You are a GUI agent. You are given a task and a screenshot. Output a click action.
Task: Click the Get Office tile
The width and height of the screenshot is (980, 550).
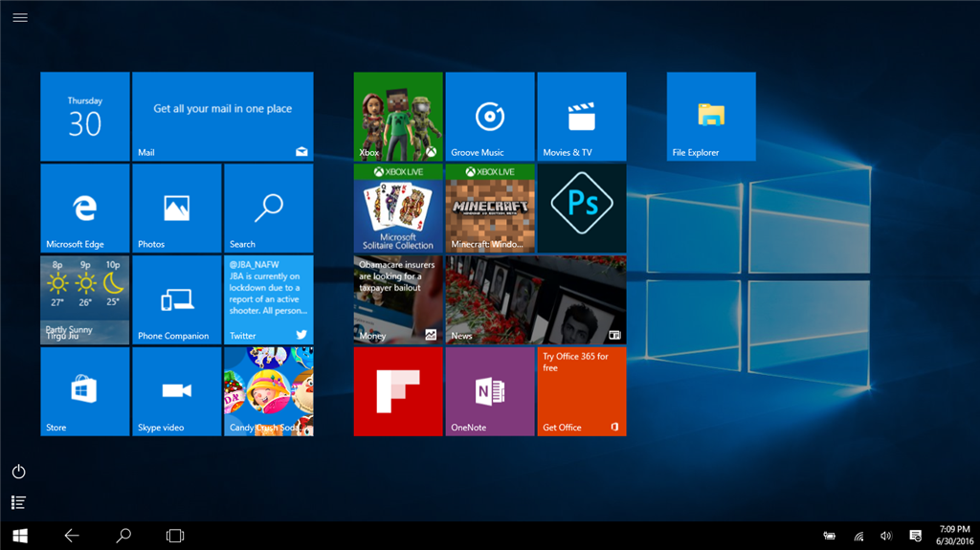(581, 391)
